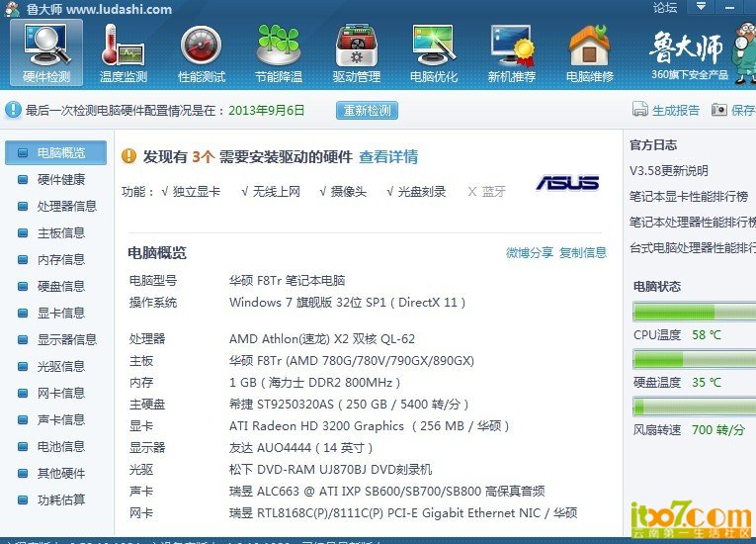Image resolution: width=756 pixels, height=544 pixels.
Task: Open the 温度监测 thermometer icon
Action: click(123, 53)
